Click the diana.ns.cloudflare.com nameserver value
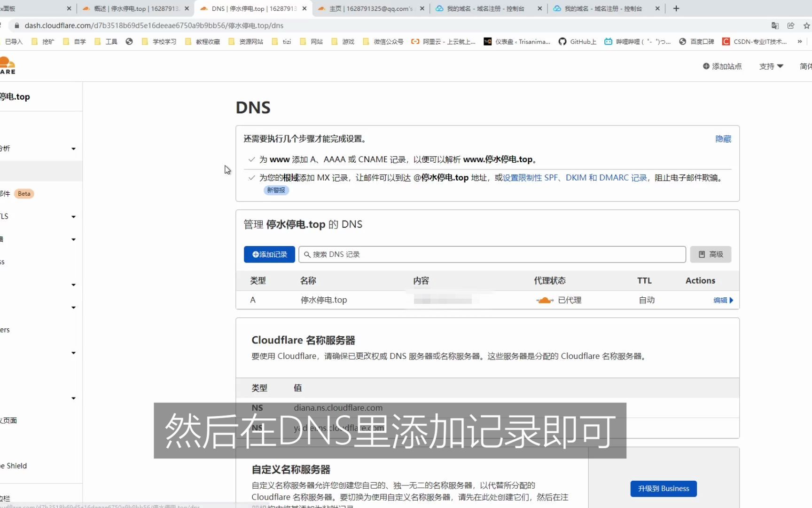812x508 pixels. pos(338,408)
